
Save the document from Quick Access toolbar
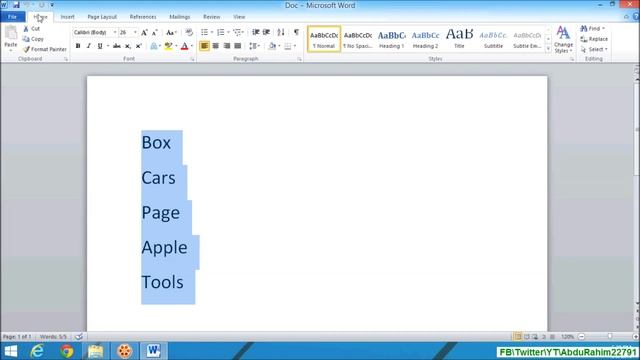pyautogui.click(x=16, y=5)
